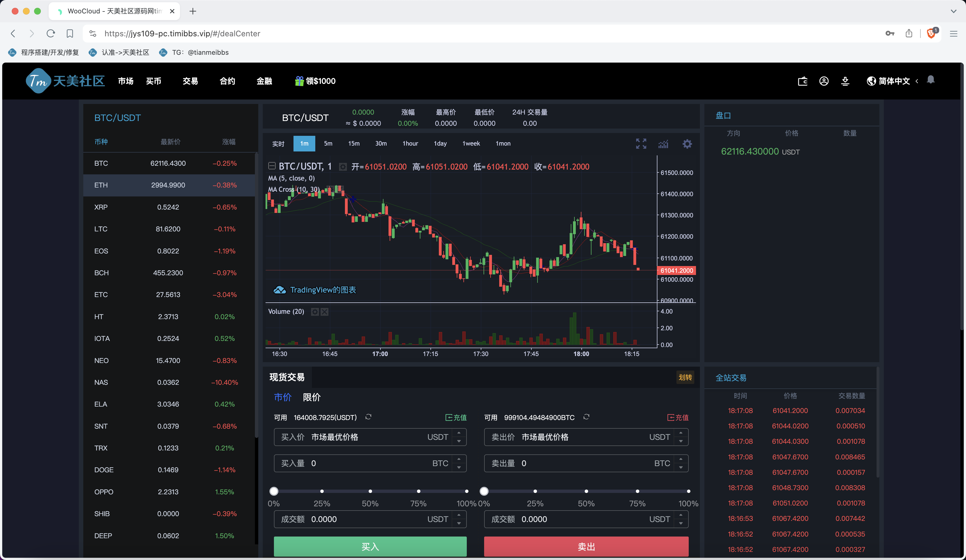Click the download icon in header
This screenshot has width=966, height=560.
click(845, 81)
